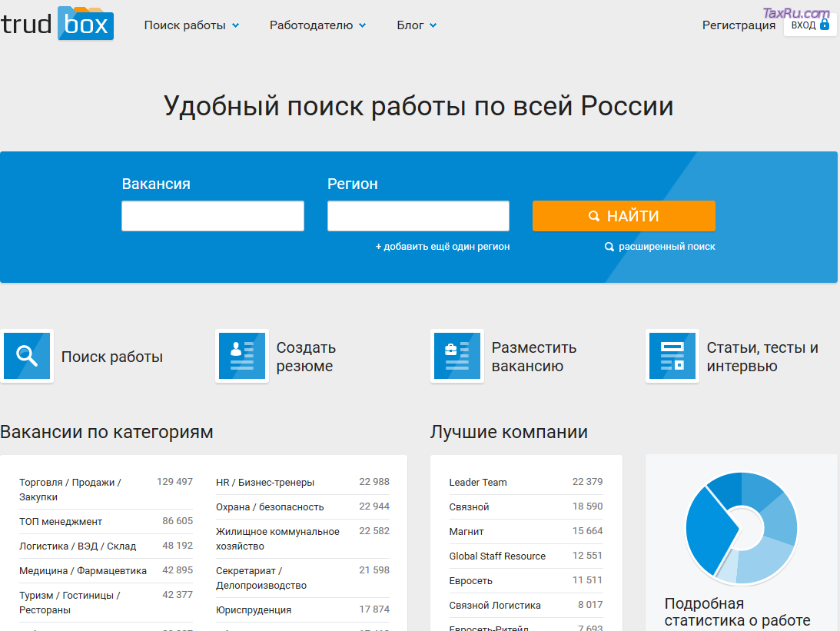The image size is (840, 631).
Task: Click the magnifier icon beside 'расширенный поиск'
Action: 609,247
